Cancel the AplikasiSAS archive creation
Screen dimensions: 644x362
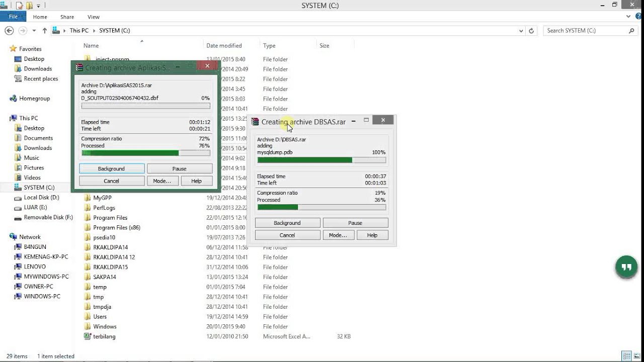[111, 180]
